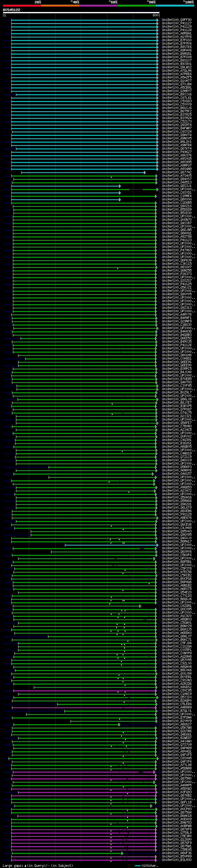Open hit UniRef100_B7FGS0
197x868 pixels.
(x=176, y=40)
